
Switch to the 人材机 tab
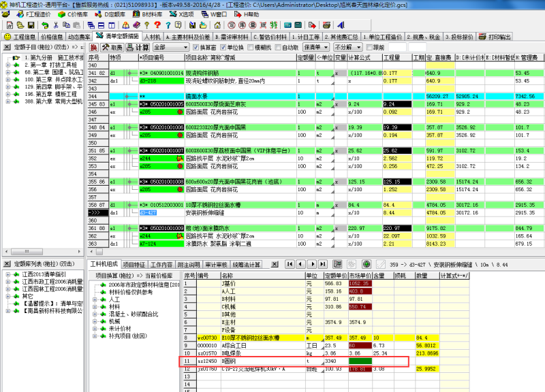pos(152,36)
